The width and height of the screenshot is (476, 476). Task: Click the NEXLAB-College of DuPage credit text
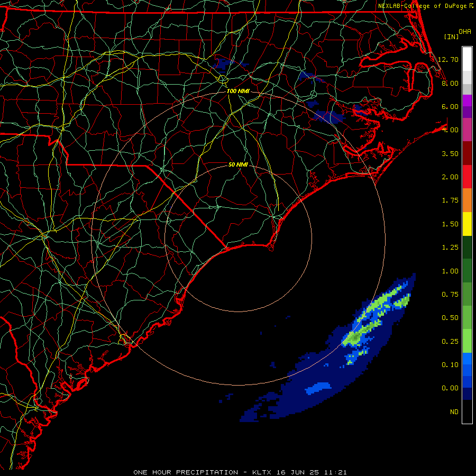tap(422, 6)
